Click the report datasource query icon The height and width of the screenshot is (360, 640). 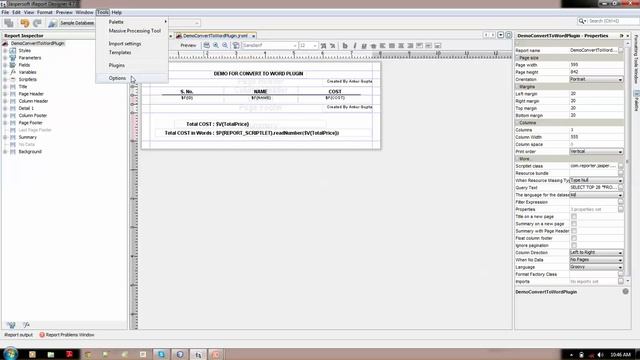[x=52, y=23]
